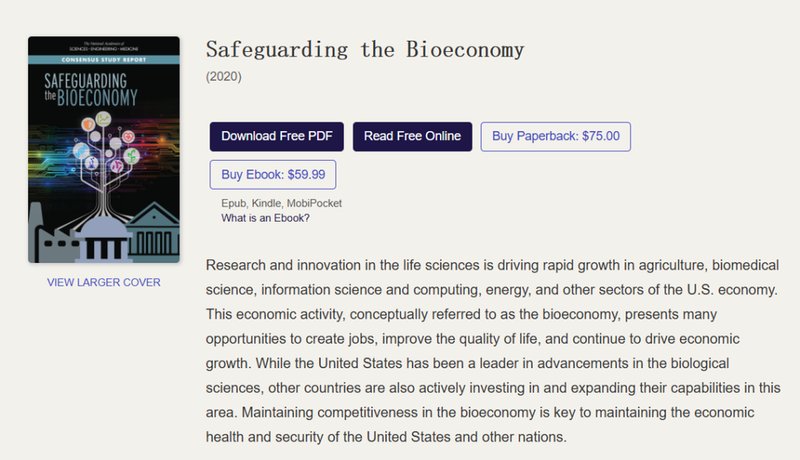Click the domed building illustration on cover

point(103,238)
